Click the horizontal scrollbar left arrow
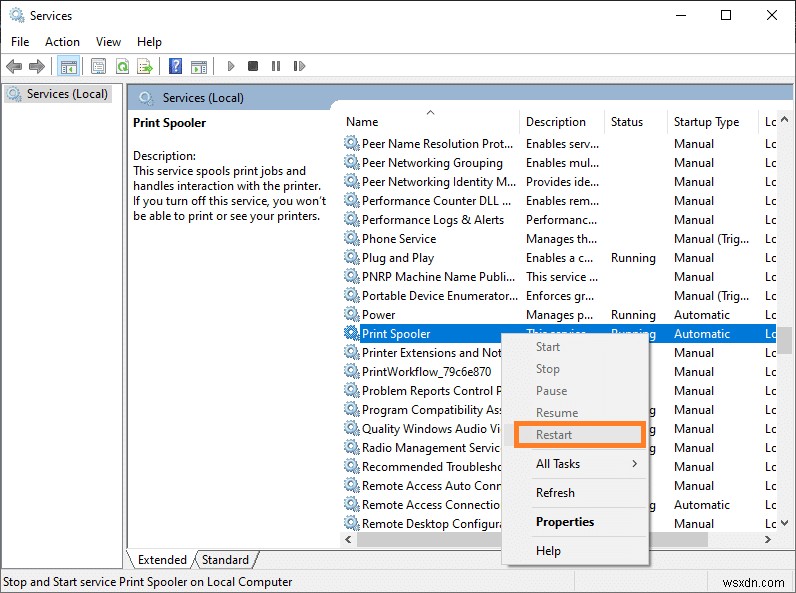The image size is (796, 593). [x=348, y=540]
